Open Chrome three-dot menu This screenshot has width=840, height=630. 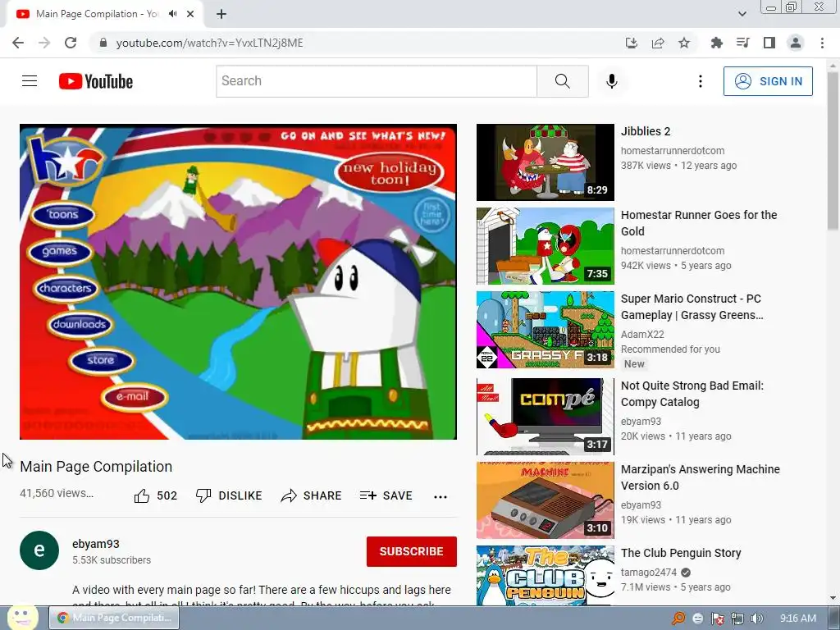[822, 43]
